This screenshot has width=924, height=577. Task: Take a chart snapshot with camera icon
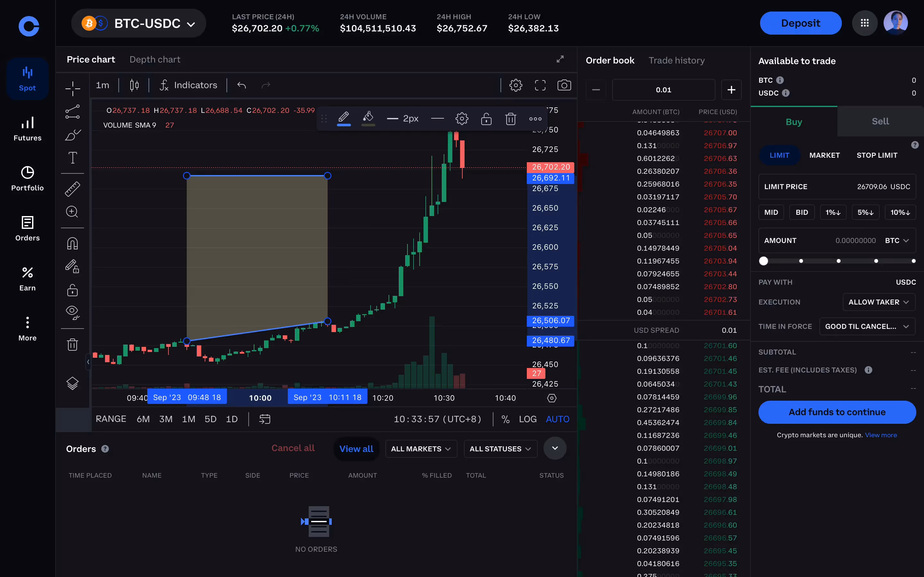[564, 85]
